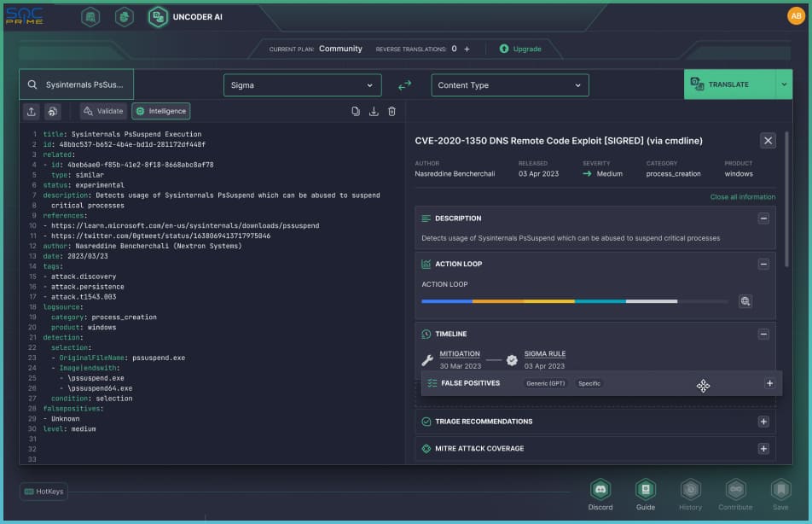
Task: Toggle the Intelligence panel button
Action: tap(161, 111)
